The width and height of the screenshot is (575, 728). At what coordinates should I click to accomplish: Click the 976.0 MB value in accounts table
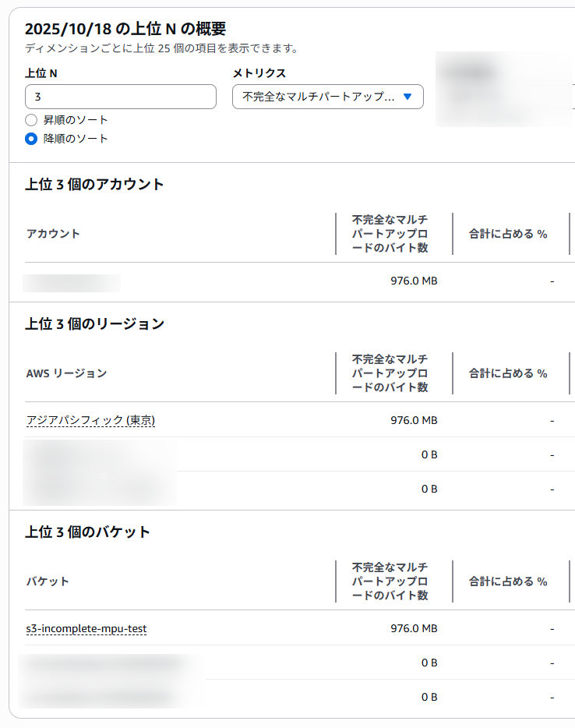click(x=414, y=281)
